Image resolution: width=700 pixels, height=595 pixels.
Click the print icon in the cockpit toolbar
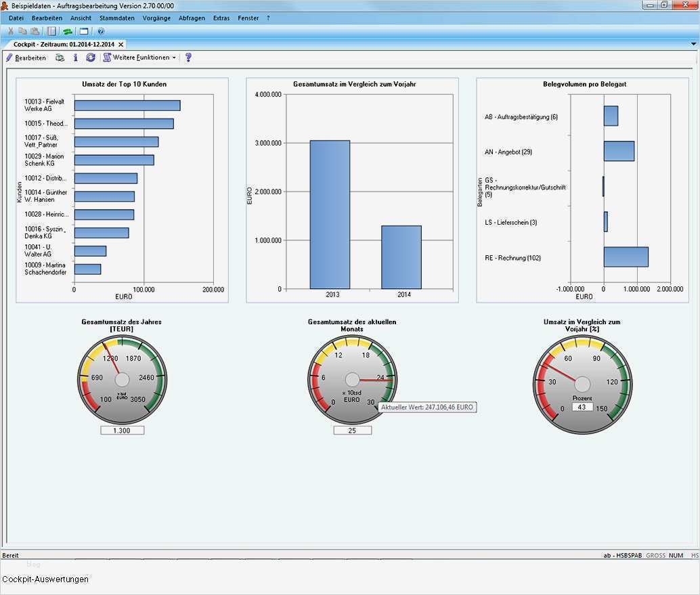[60, 58]
